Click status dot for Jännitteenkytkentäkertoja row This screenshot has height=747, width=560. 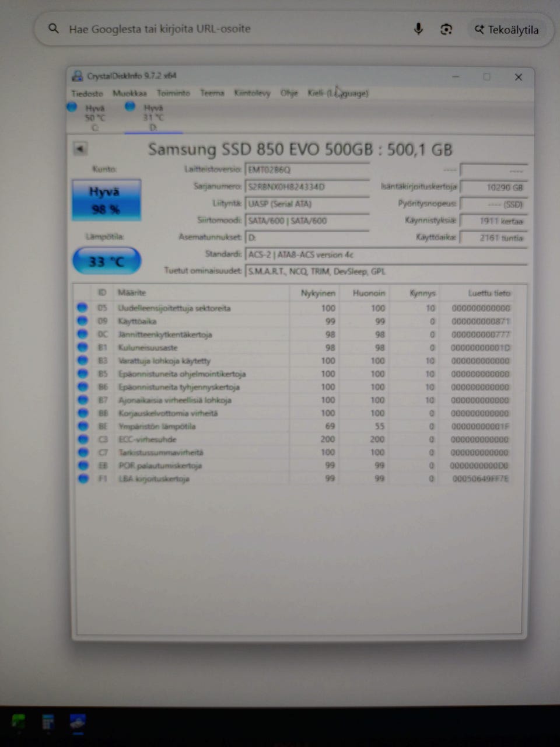(82, 334)
